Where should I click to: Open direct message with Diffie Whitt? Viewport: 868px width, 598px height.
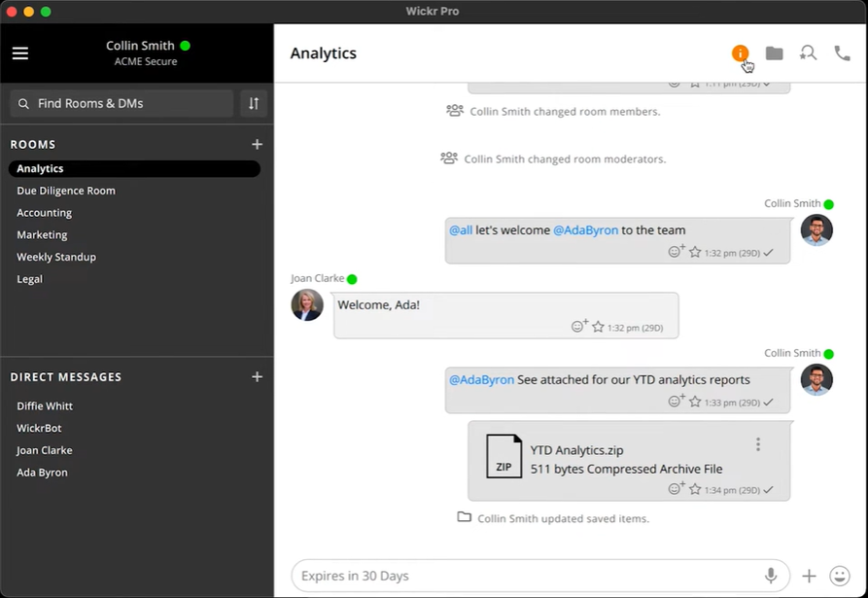coord(45,406)
